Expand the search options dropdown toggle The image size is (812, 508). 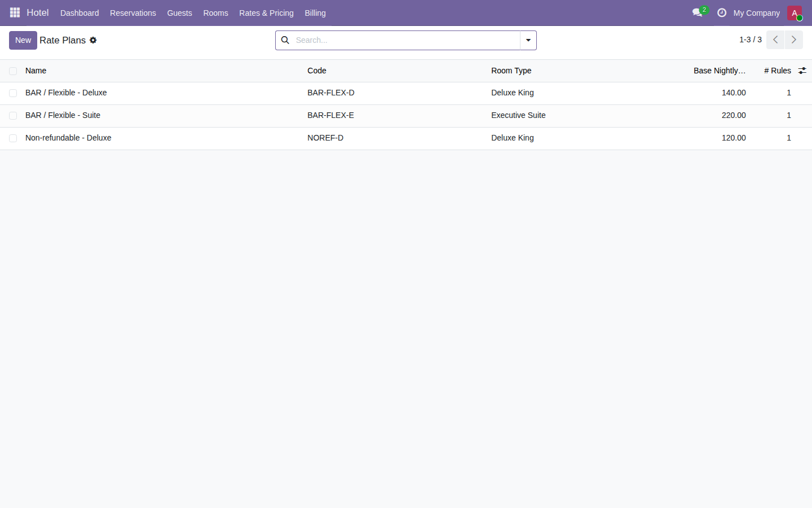pos(528,40)
